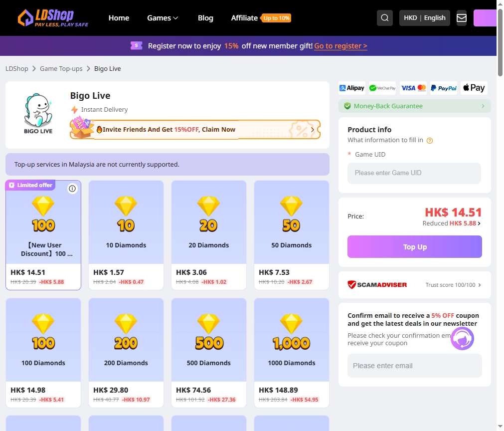Open the Affiliate menu item
The image size is (504, 431).
click(244, 18)
